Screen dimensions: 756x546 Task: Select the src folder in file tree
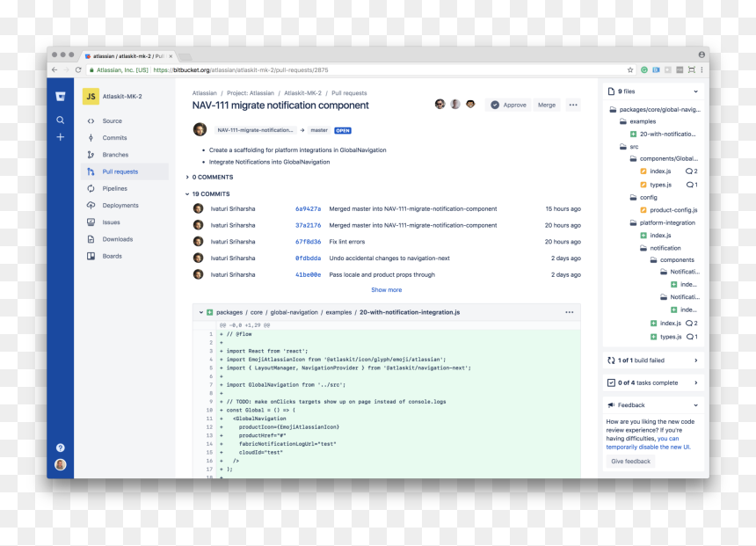pos(629,147)
